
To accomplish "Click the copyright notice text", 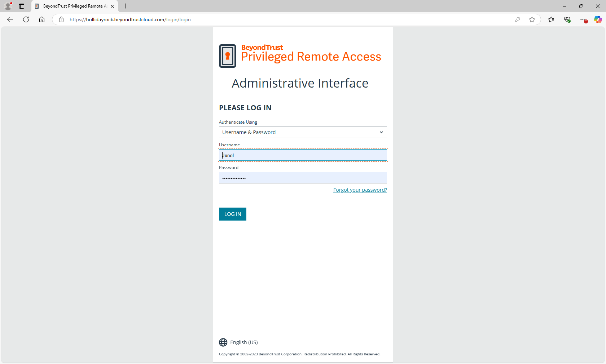I will pyautogui.click(x=299, y=354).
